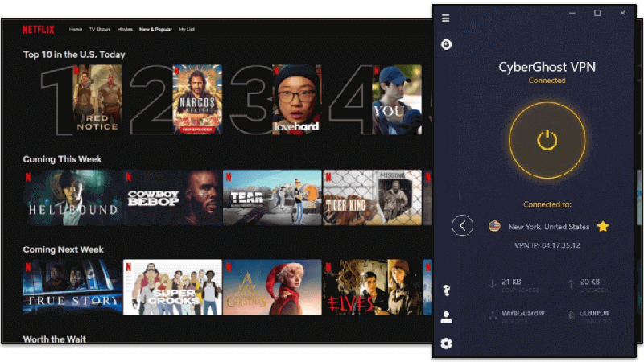
Task: Click the Coming Next Week heading
Action: [x=64, y=249]
